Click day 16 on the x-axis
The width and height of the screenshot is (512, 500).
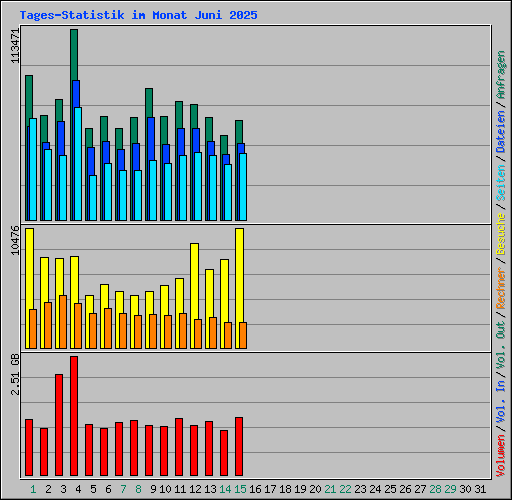(x=255, y=489)
